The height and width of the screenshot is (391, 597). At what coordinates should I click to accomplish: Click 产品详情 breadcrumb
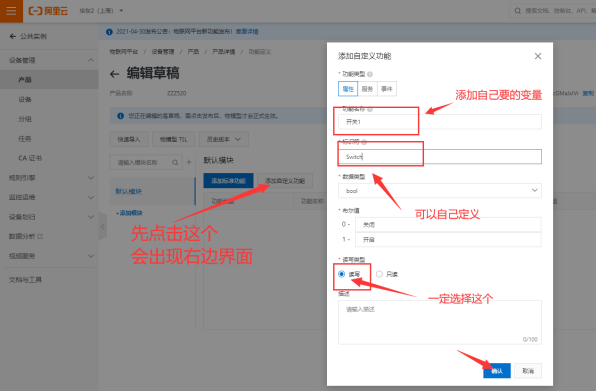tap(223, 52)
